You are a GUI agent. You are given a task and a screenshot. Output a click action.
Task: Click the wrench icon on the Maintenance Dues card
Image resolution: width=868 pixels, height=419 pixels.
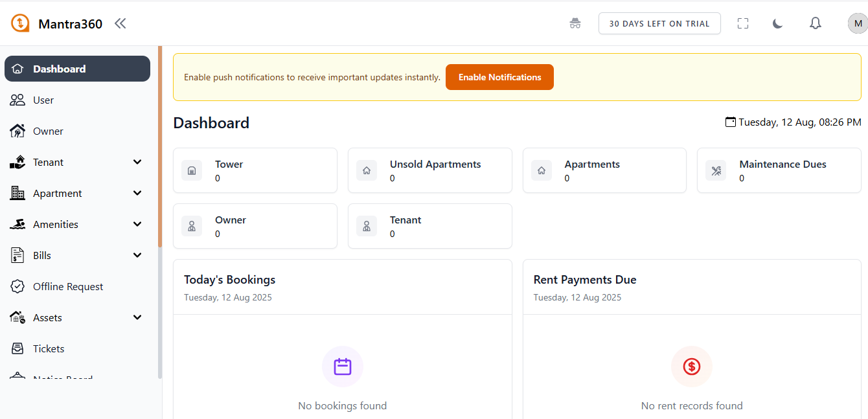pyautogui.click(x=716, y=170)
